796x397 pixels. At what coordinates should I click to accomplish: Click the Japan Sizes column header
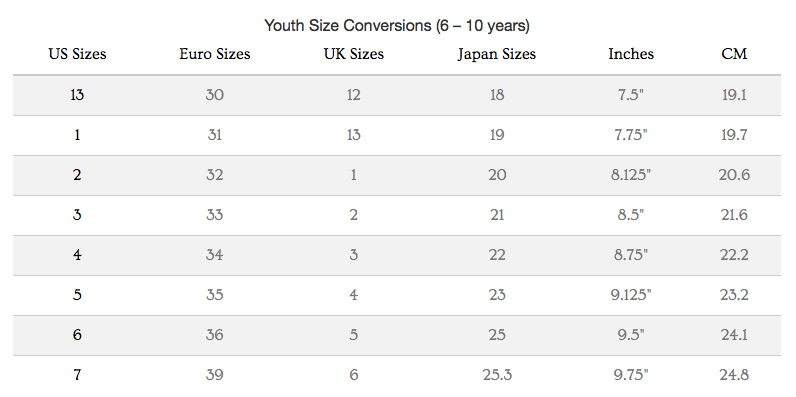496,54
